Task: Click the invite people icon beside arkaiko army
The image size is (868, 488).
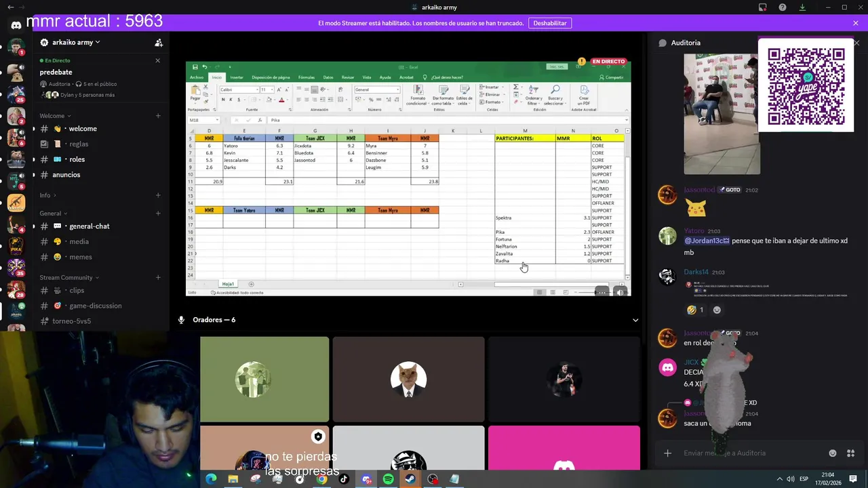Action: pyautogui.click(x=159, y=42)
